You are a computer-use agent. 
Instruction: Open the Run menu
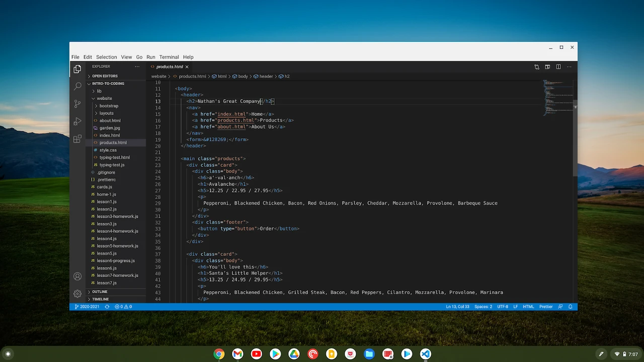tap(150, 57)
